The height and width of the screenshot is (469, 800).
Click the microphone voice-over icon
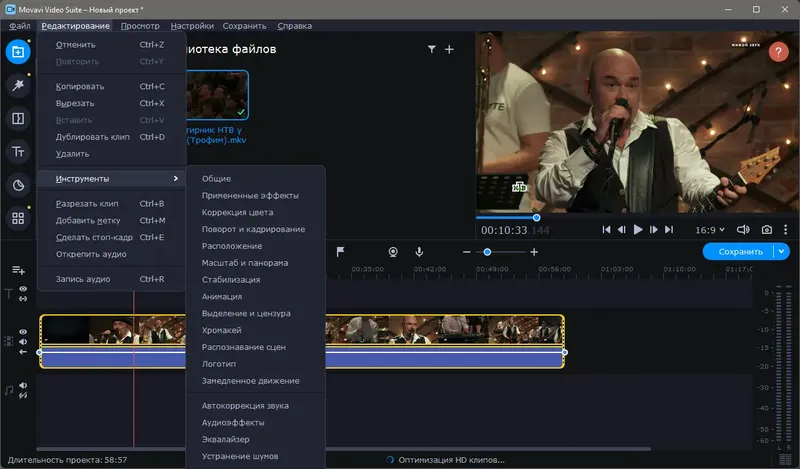coord(419,252)
